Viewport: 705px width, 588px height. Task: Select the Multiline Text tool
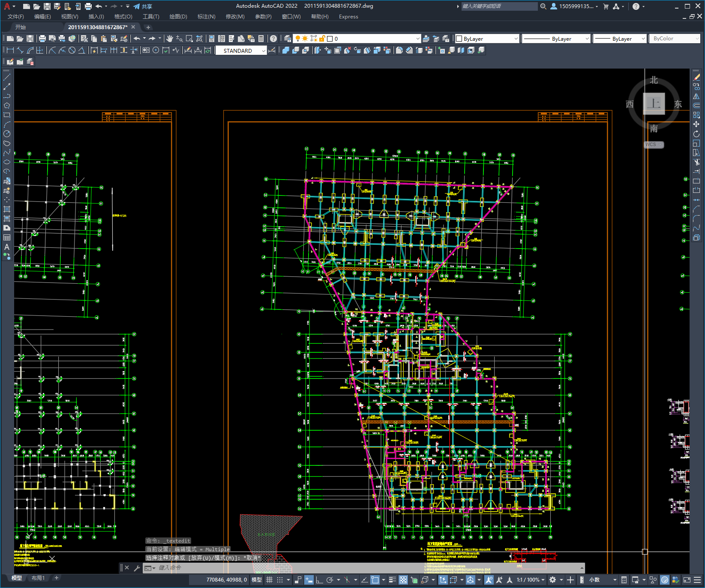[x=7, y=247]
